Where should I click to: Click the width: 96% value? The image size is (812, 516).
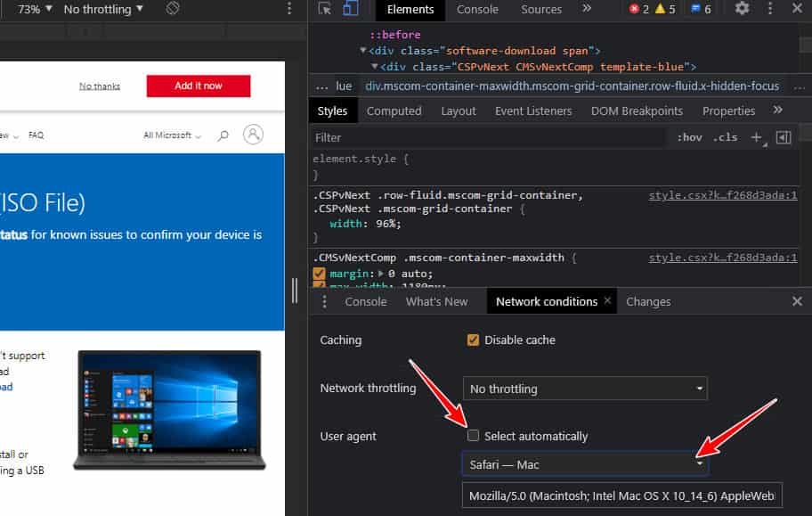click(x=388, y=224)
